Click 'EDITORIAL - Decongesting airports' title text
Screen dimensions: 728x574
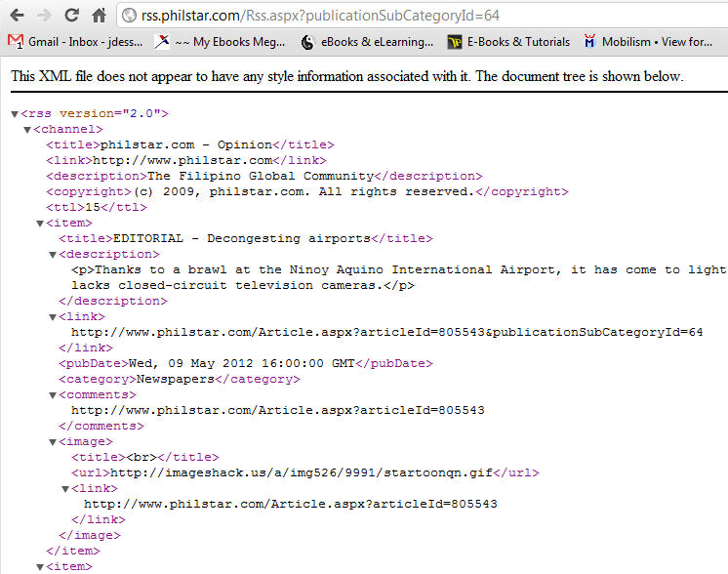click(x=241, y=239)
